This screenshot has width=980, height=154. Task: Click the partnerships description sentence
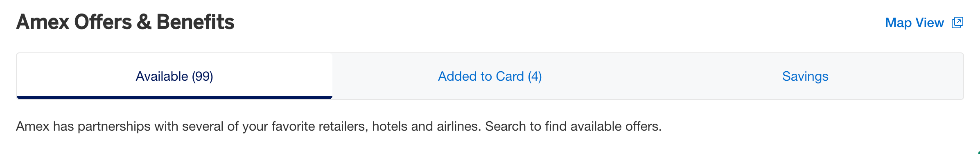339,126
